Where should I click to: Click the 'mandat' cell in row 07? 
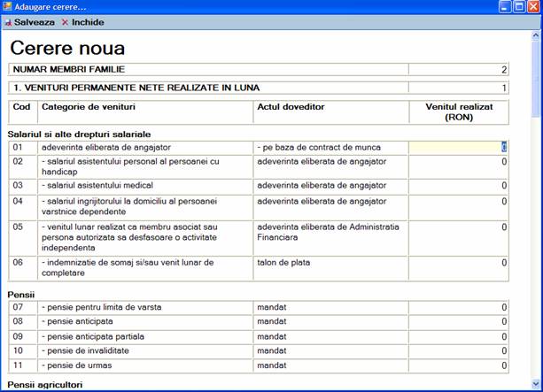(x=272, y=307)
